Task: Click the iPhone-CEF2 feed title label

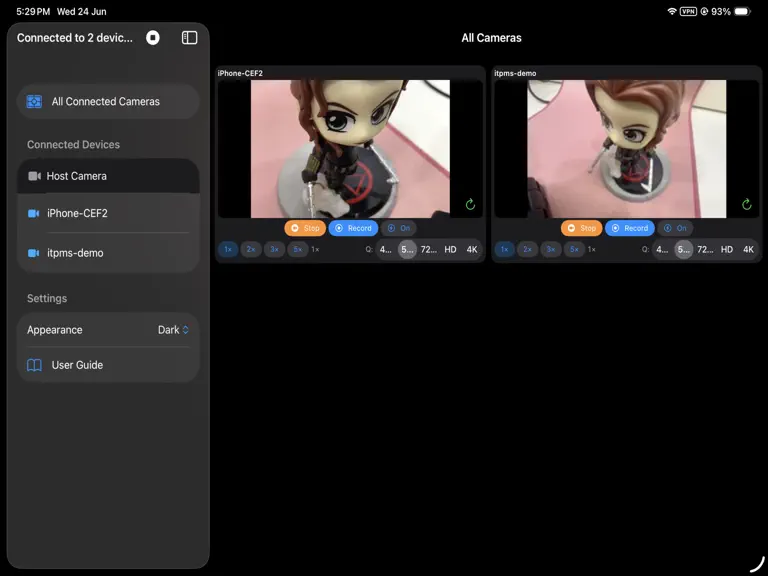Action: pos(240,73)
